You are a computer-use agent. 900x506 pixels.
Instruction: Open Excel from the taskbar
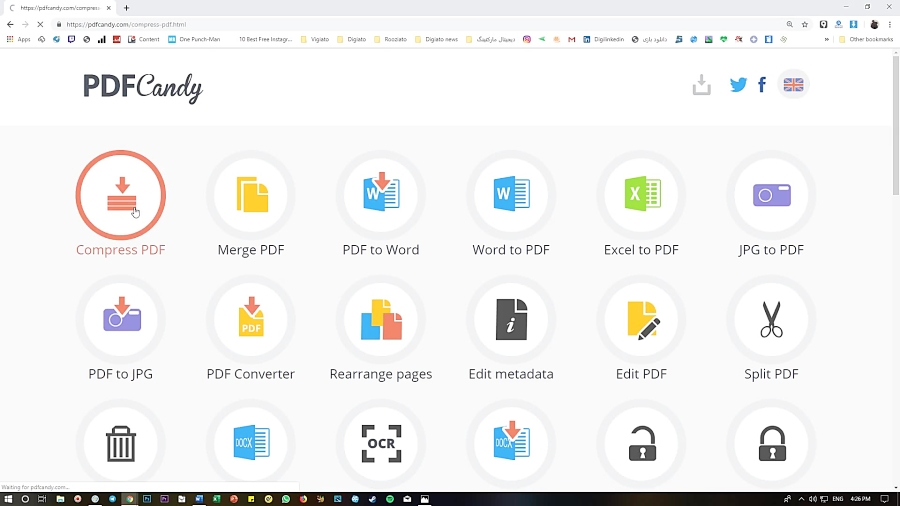[x=216, y=499]
